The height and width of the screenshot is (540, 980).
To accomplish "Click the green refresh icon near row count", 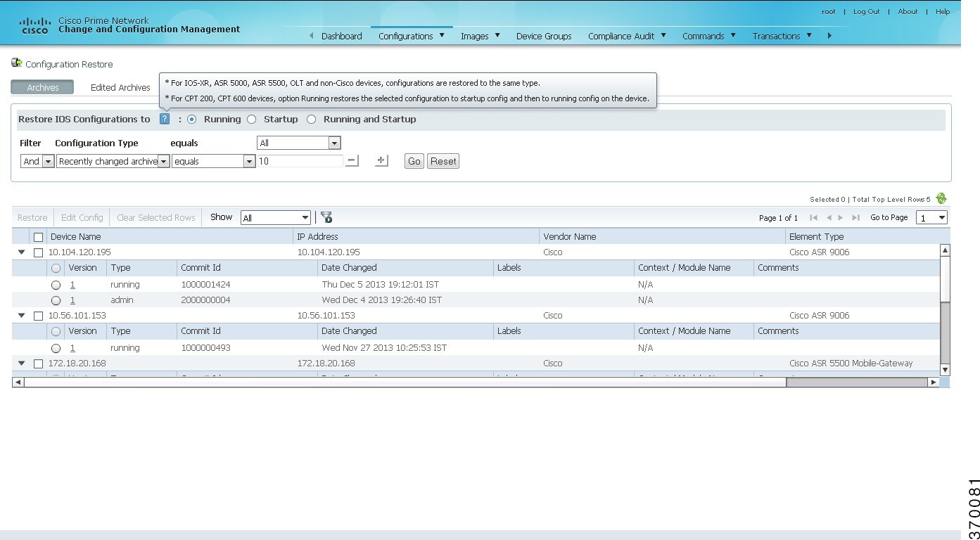I will [941, 199].
